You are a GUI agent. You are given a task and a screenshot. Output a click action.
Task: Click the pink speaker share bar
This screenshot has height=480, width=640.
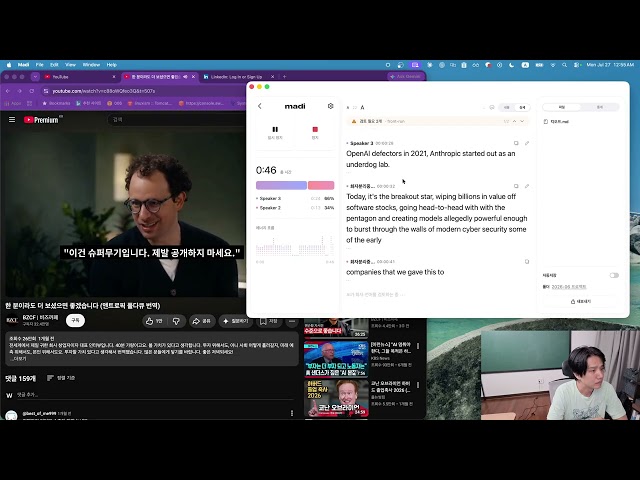tap(321, 185)
